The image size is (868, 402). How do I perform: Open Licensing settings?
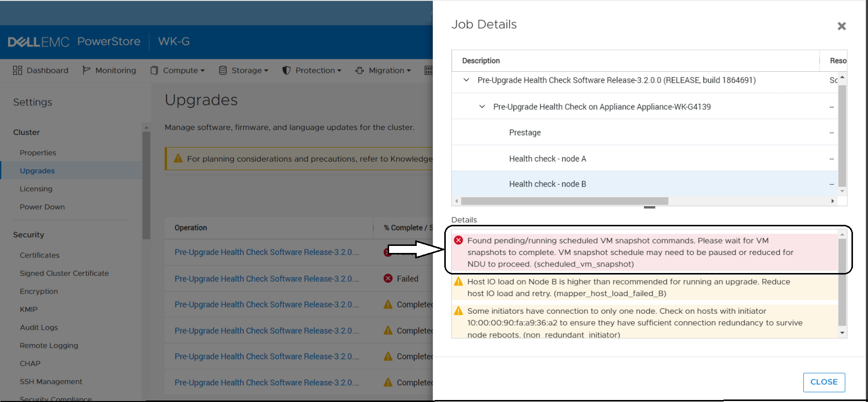click(36, 189)
